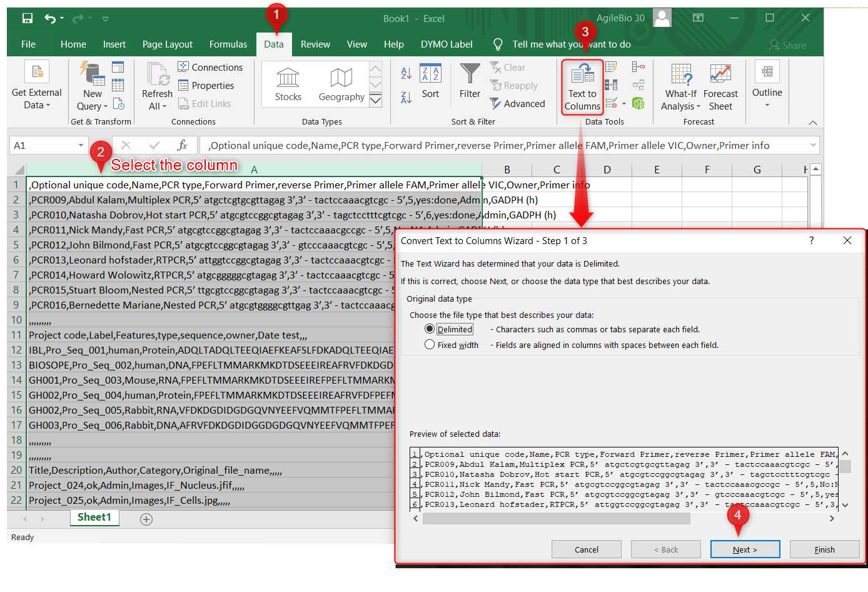Screen dimensions: 868x592
Task: Expand the Data Types gallery
Action: tap(376, 100)
